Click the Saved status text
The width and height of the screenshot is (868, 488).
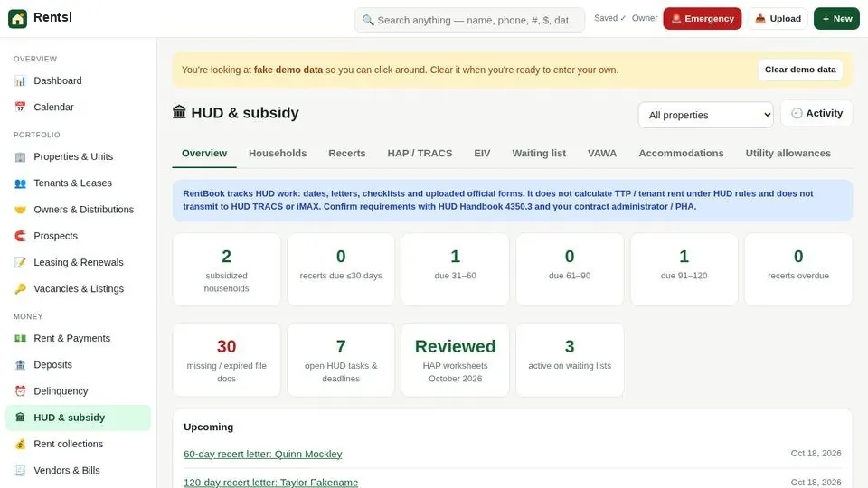tap(610, 18)
